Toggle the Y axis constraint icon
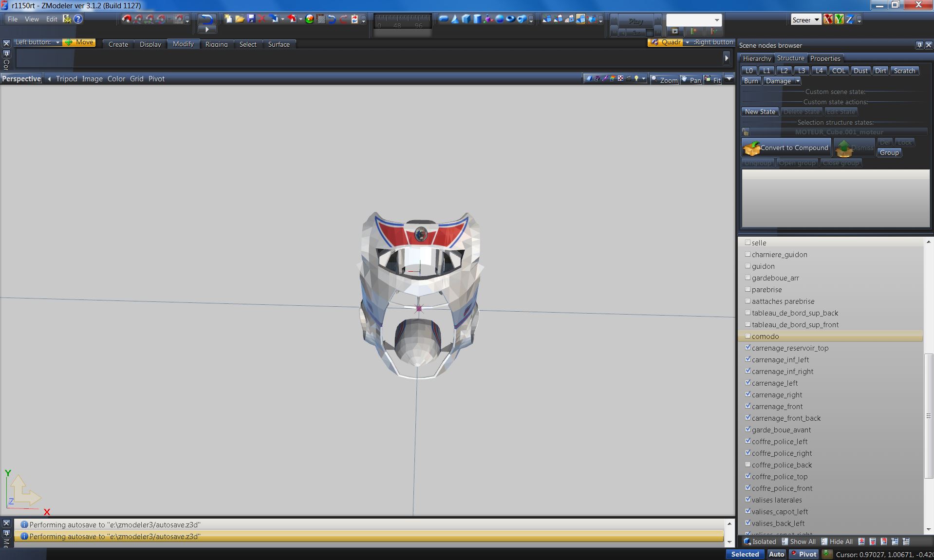Viewport: 934px width, 560px height. click(x=839, y=19)
